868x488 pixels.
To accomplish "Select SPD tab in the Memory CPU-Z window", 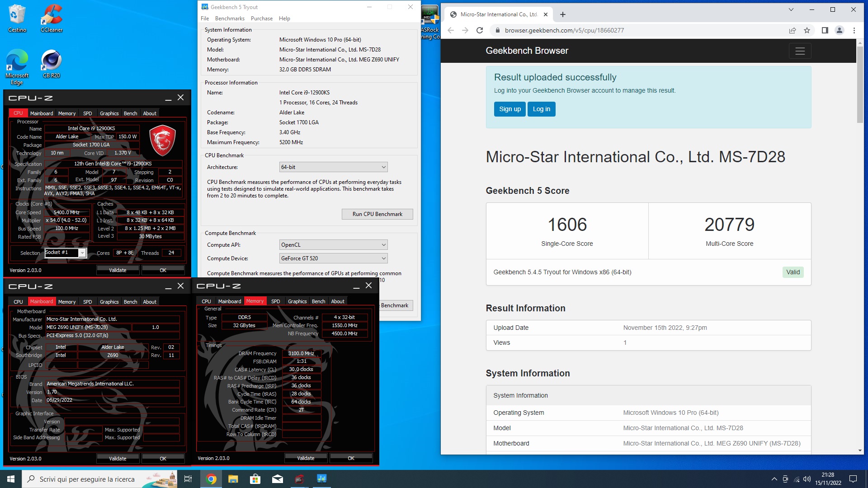I will coord(276,301).
